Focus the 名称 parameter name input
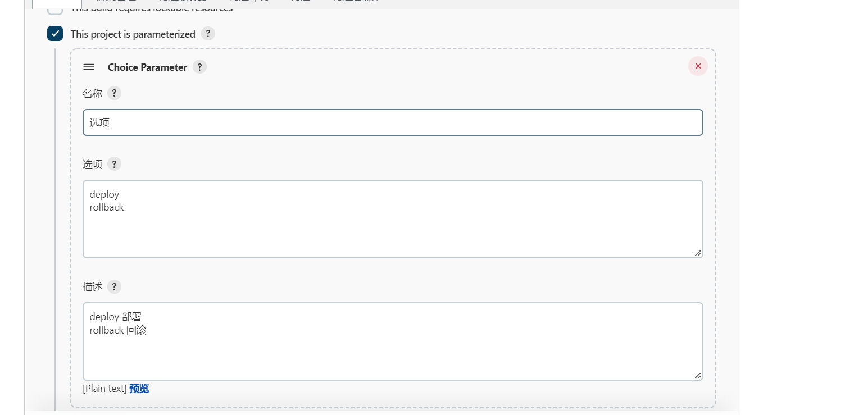This screenshot has height=415, width=868. (x=393, y=122)
